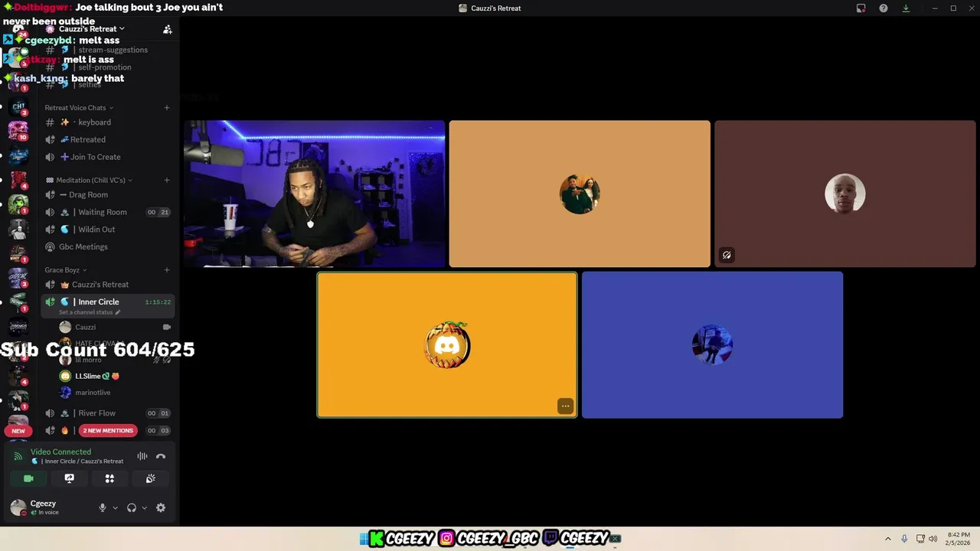The image size is (980, 551).
Task: Mute the microphone
Action: (x=102, y=508)
